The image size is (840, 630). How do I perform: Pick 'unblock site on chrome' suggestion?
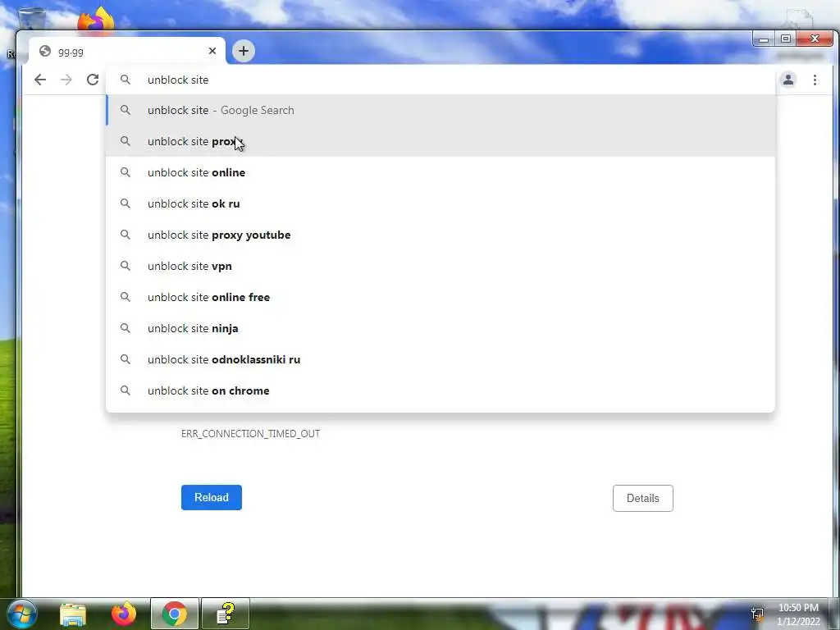[441, 390]
